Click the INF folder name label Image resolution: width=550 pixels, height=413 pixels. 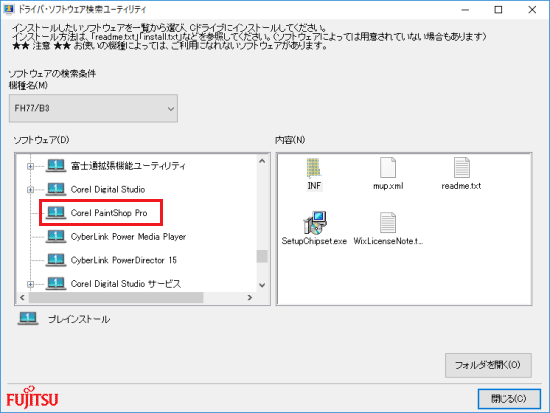314,186
